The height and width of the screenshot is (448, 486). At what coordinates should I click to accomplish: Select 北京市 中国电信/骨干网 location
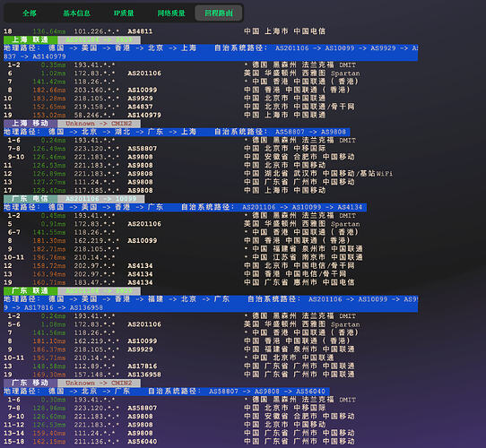click(309, 265)
